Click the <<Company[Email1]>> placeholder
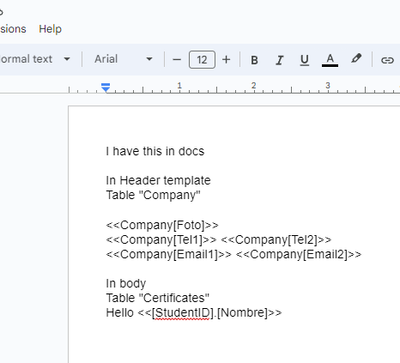Screen dimensions: 400x363 coord(169,255)
